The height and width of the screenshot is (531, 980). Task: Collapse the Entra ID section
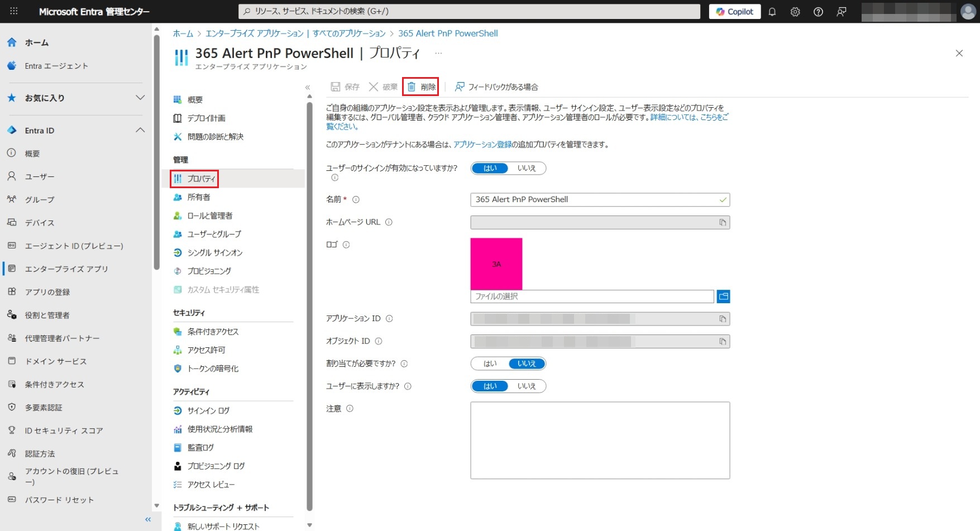140,130
